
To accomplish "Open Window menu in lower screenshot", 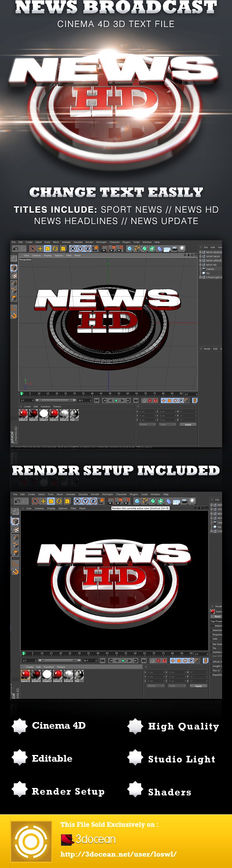I will 155,494.
